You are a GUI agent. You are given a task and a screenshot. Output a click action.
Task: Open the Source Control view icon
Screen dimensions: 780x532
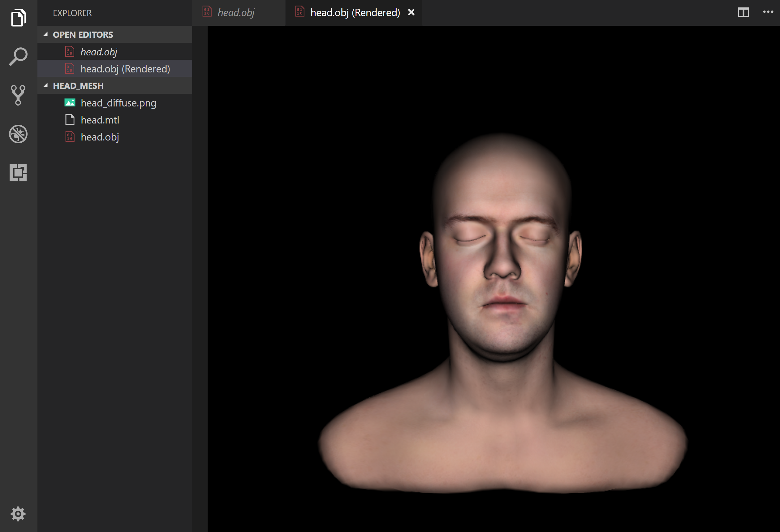(18, 95)
